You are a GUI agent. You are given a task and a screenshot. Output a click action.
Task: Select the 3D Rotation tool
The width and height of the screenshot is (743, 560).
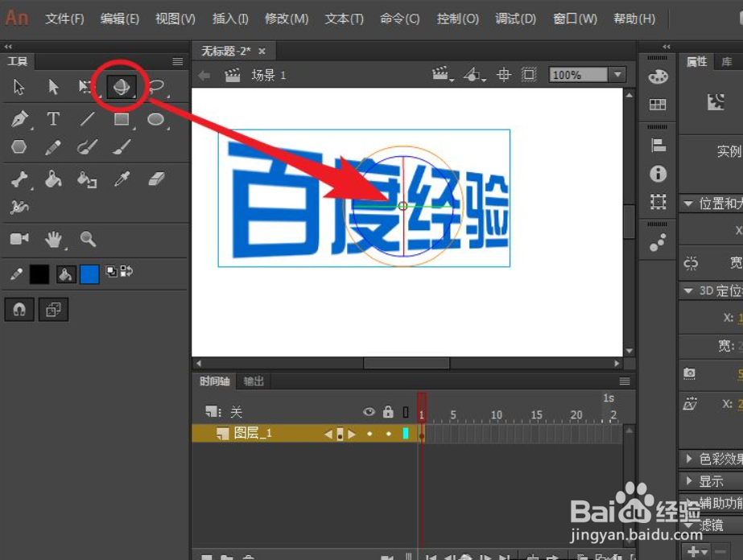[x=122, y=87]
